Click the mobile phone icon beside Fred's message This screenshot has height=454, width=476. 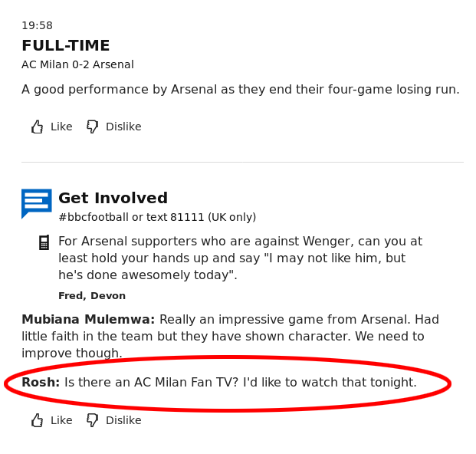[44, 242]
